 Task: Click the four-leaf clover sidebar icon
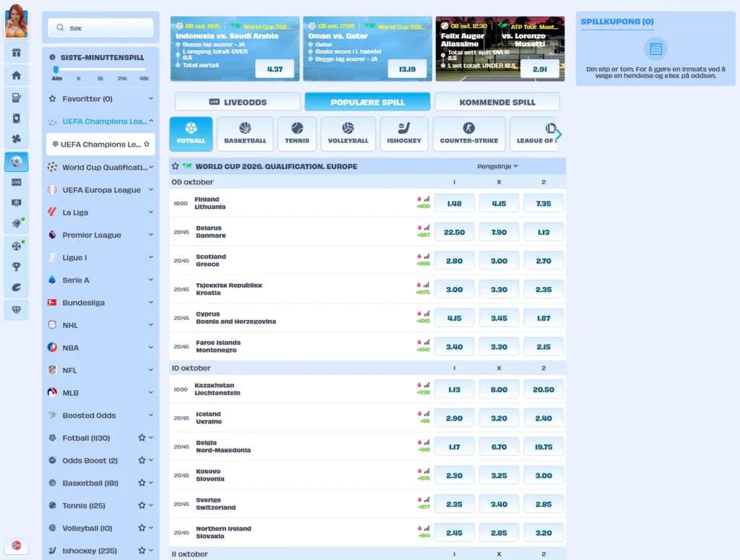pyautogui.click(x=16, y=139)
